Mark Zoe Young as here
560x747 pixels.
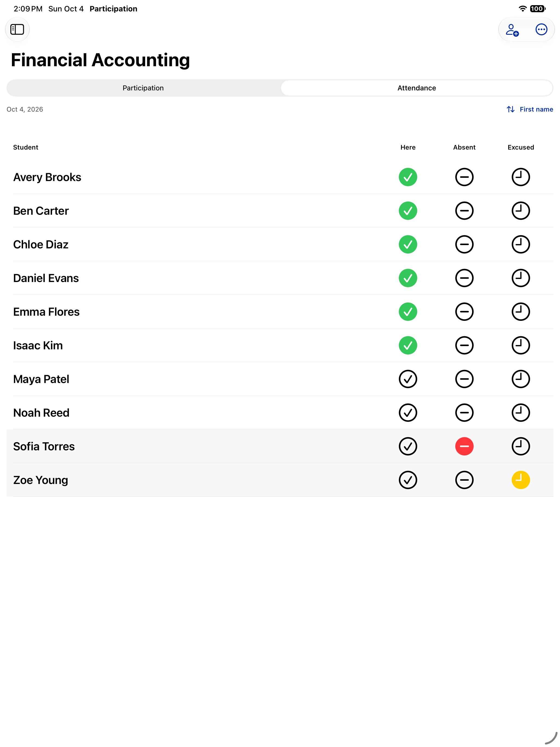click(408, 480)
